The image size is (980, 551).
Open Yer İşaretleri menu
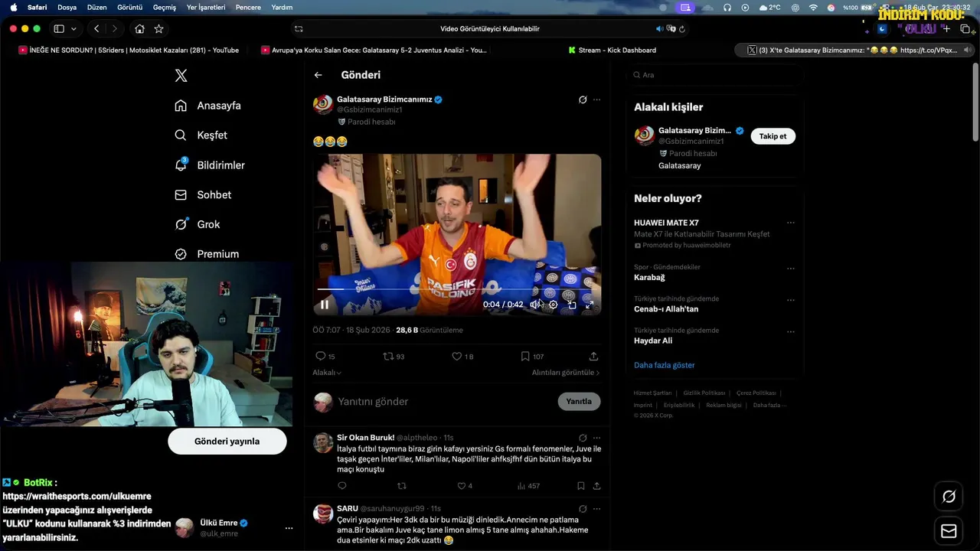pos(206,7)
